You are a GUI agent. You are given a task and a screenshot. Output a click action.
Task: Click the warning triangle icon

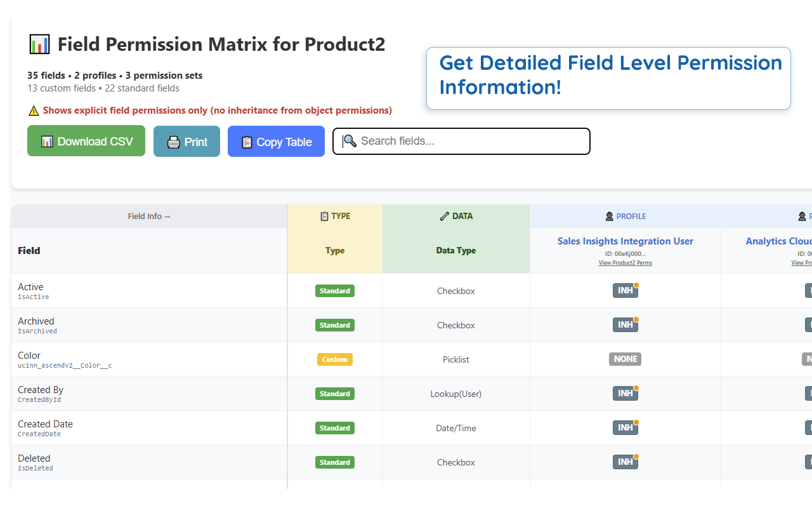(x=34, y=110)
